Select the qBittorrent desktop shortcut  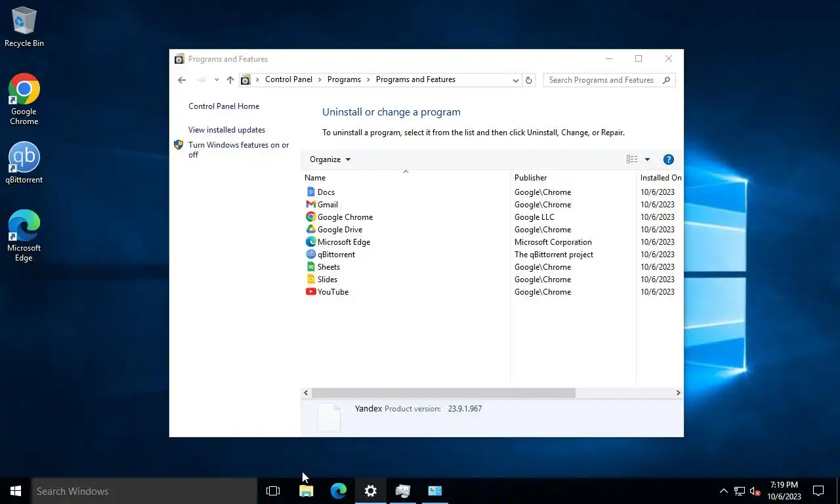(x=24, y=163)
